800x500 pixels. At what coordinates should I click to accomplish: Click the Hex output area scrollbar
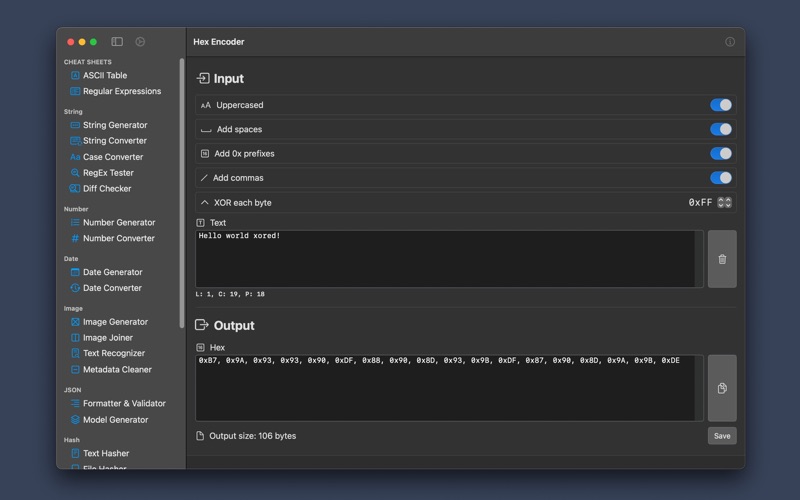pyautogui.click(x=699, y=388)
